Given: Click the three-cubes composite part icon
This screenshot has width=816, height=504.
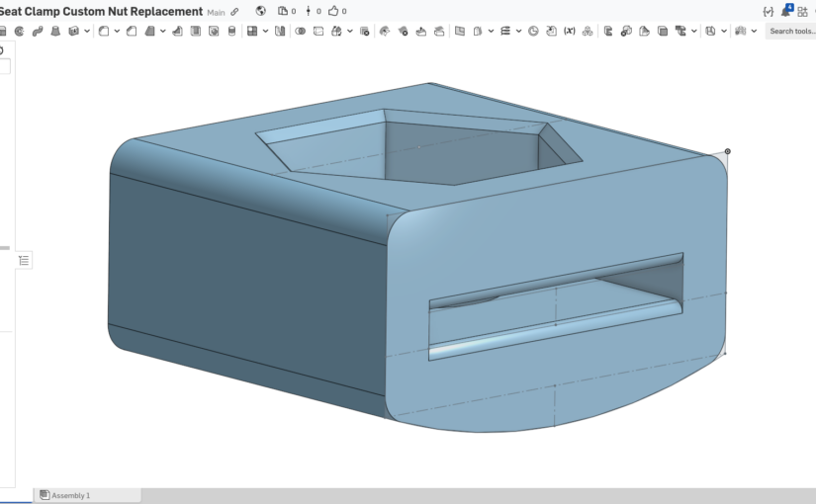Looking at the screenshot, I should coord(588,32).
